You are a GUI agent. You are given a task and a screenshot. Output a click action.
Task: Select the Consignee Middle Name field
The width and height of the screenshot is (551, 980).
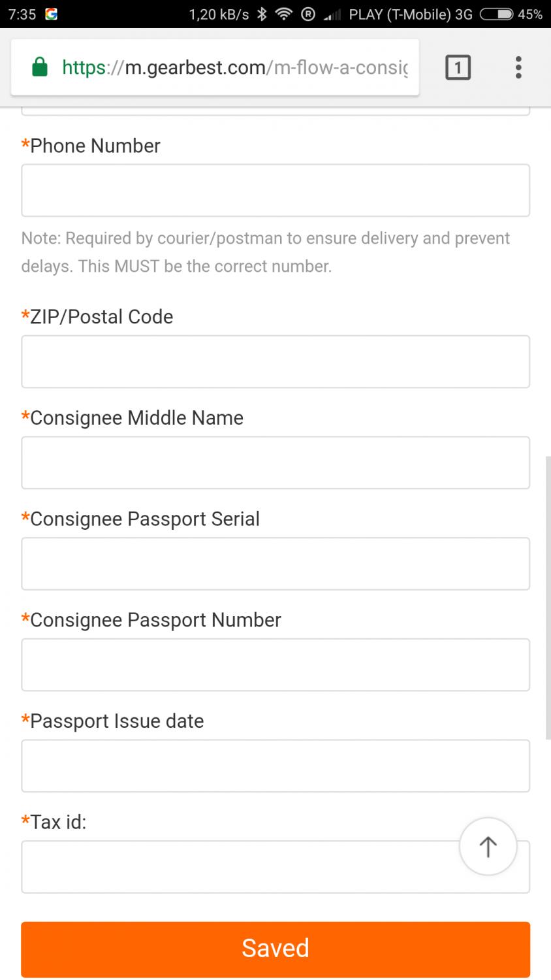275,463
